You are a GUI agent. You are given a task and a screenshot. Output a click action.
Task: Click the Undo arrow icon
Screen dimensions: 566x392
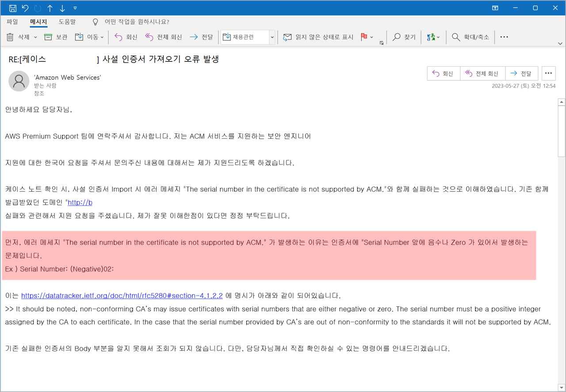click(25, 8)
